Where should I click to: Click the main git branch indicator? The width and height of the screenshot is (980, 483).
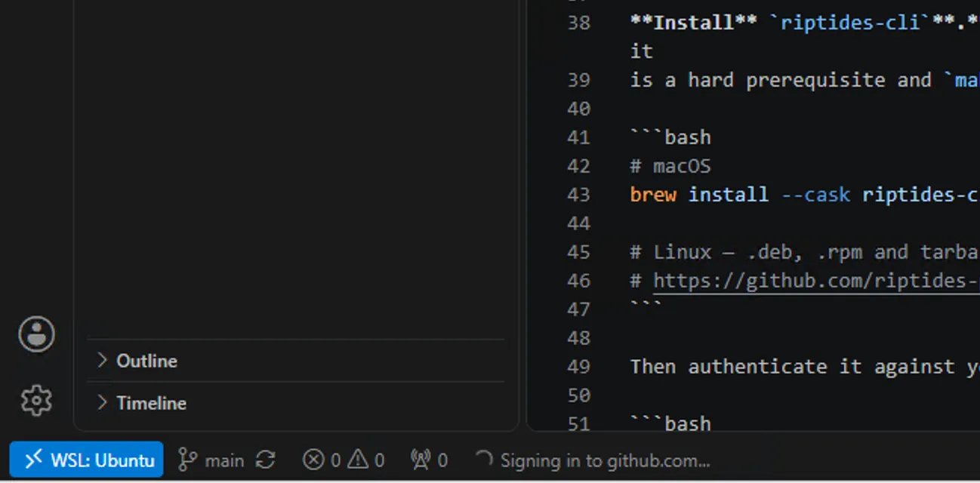[x=211, y=460]
